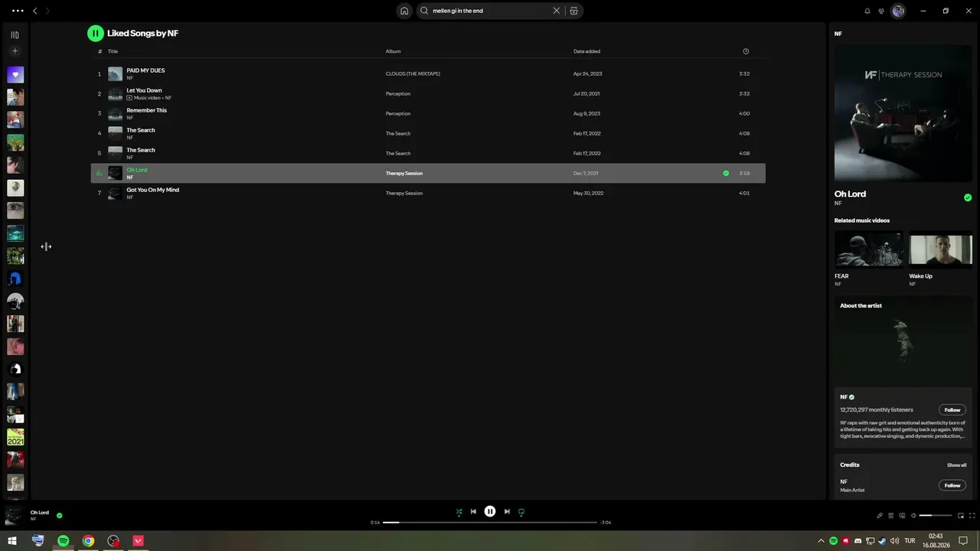The image size is (980, 551).
Task: Toggle repeat mode in player bar
Action: [521, 512]
